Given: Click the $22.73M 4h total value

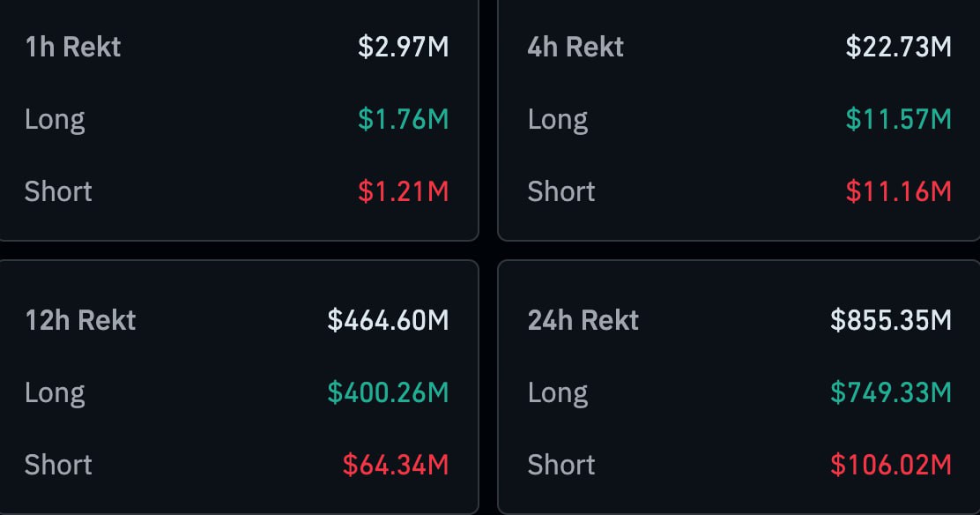Looking at the screenshot, I should pyautogui.click(x=898, y=47).
